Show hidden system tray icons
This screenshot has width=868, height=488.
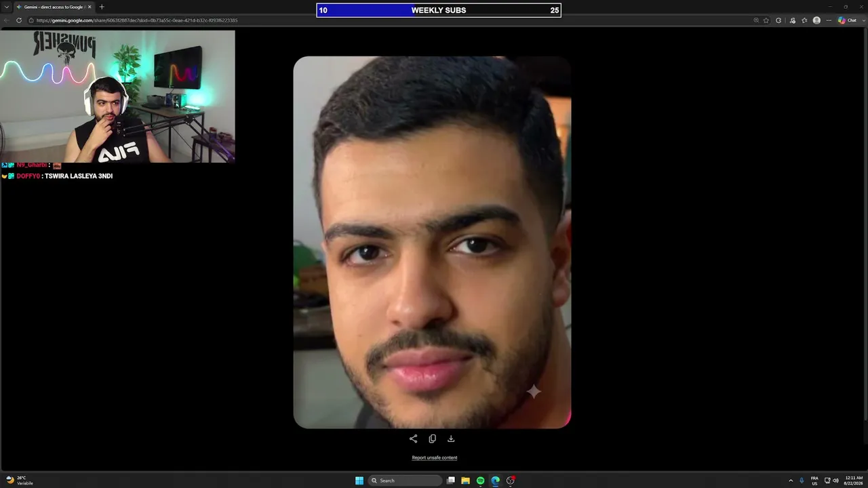pyautogui.click(x=791, y=481)
